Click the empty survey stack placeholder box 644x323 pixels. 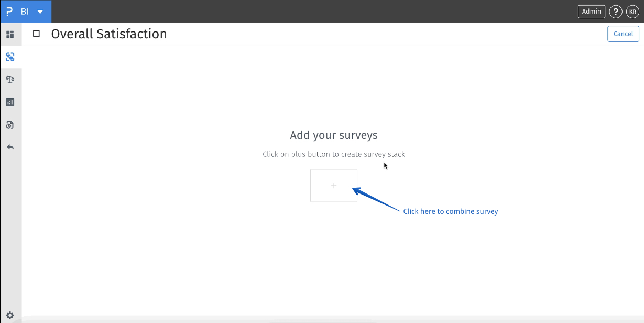pyautogui.click(x=333, y=186)
